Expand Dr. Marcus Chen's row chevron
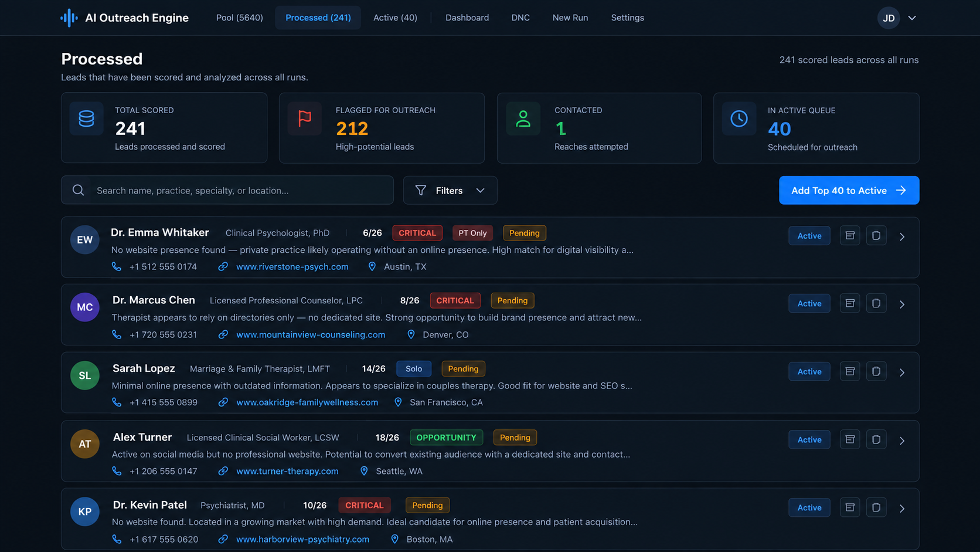This screenshot has width=980, height=552. click(x=902, y=304)
